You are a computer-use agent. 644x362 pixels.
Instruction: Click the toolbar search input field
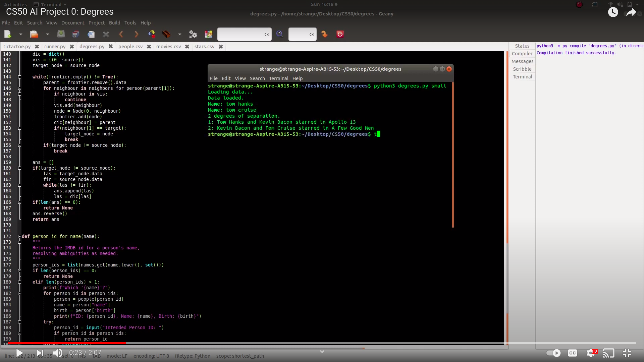pos(241,34)
